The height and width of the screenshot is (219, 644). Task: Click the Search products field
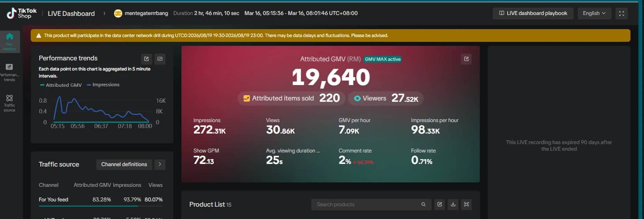[371, 204]
